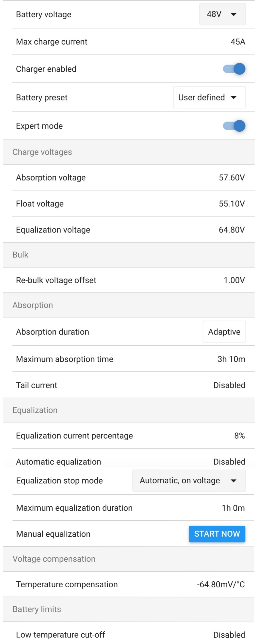Toggle the Expert mode switch

click(234, 126)
